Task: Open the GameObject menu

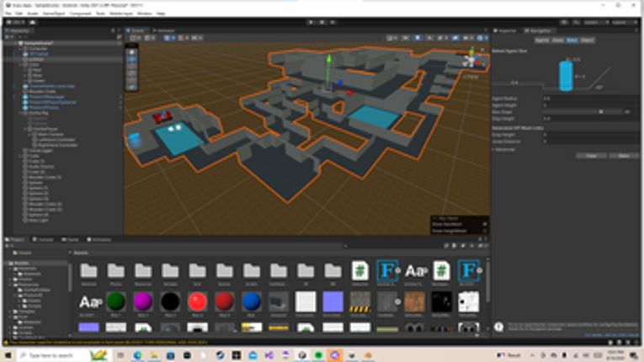Action: [53, 13]
